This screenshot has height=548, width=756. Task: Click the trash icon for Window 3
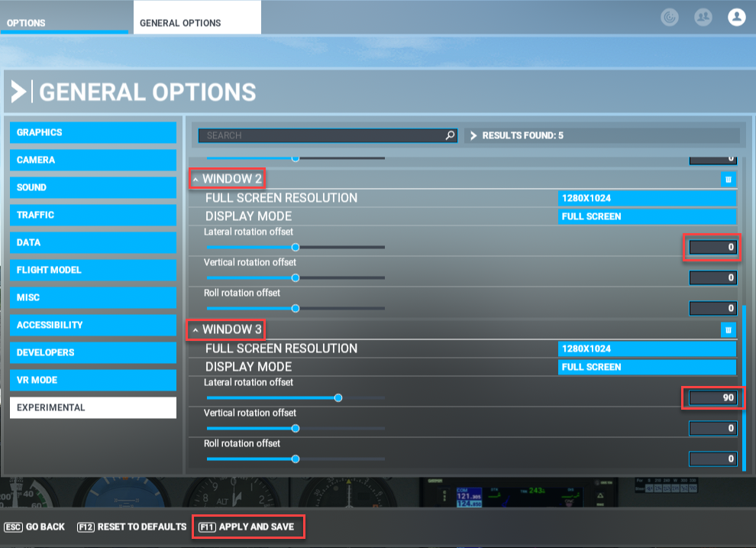pyautogui.click(x=728, y=330)
